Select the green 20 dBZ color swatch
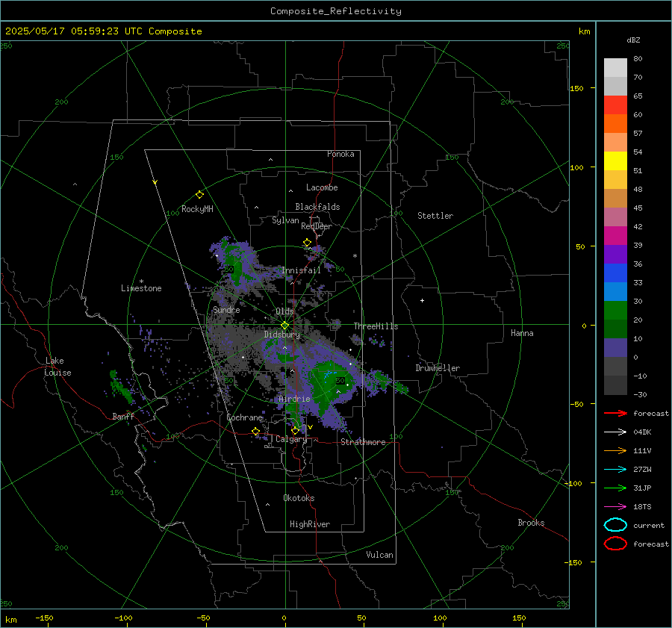 tap(615, 311)
